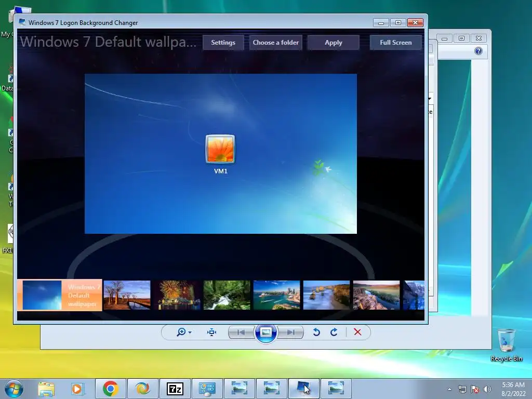
Task: Click the actual size icon in Photo Viewer
Action: tap(212, 332)
